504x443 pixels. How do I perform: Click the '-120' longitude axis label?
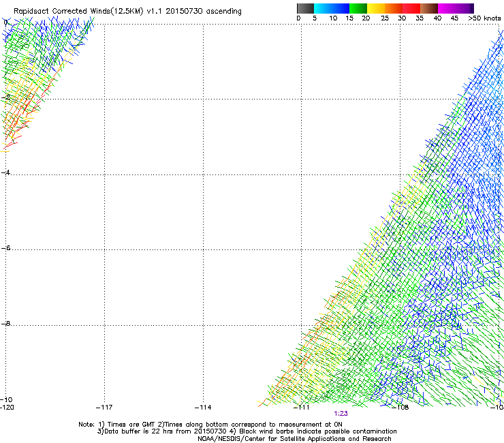pyautogui.click(x=7, y=408)
